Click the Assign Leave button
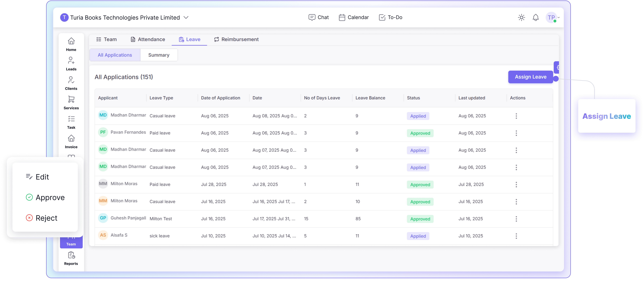 click(531, 77)
